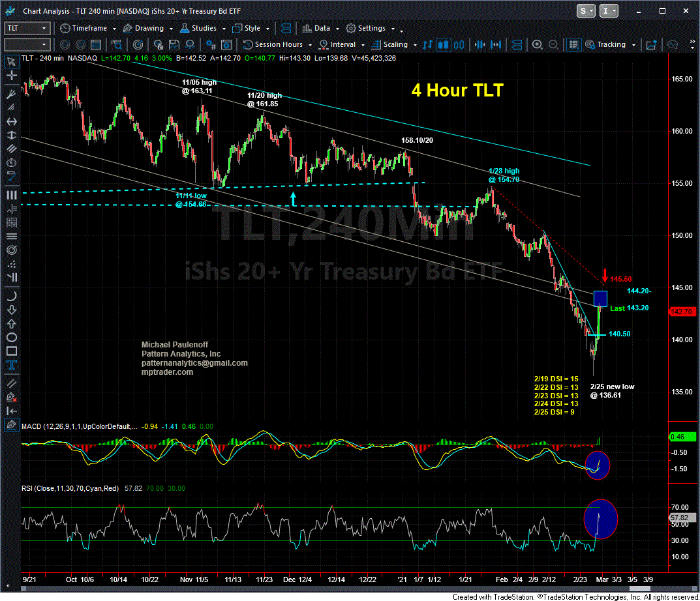Screen dimensions: 700x601
Task: Expand the S symbol-link dropdown in title bar
Action: [586, 11]
